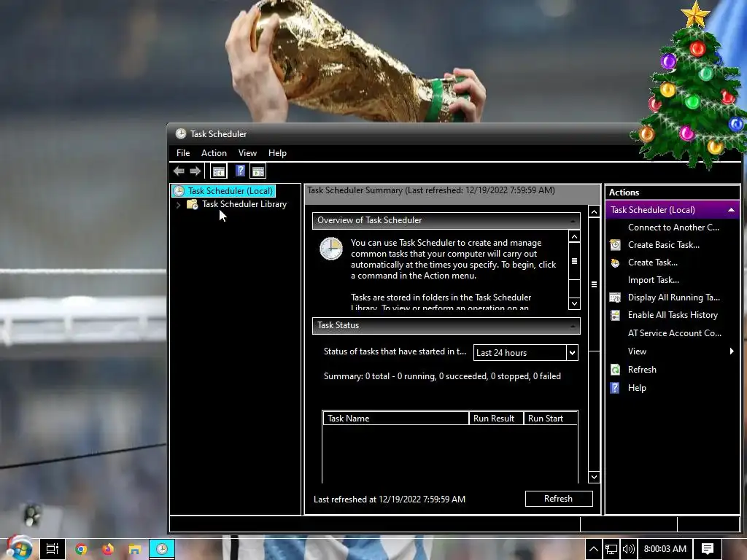
Task: Toggle the Show/Hide Console Tree toolbar icon
Action: pos(219,171)
